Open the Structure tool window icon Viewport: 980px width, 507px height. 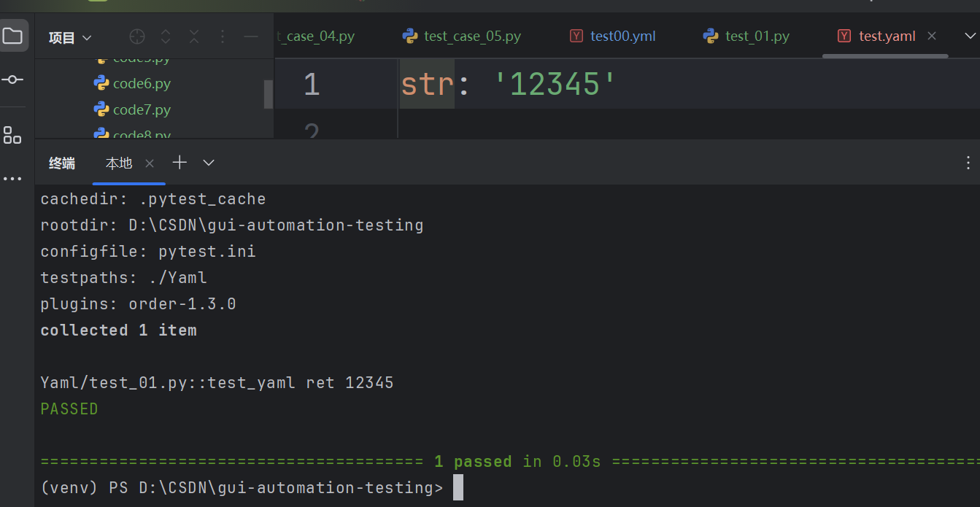tap(12, 134)
